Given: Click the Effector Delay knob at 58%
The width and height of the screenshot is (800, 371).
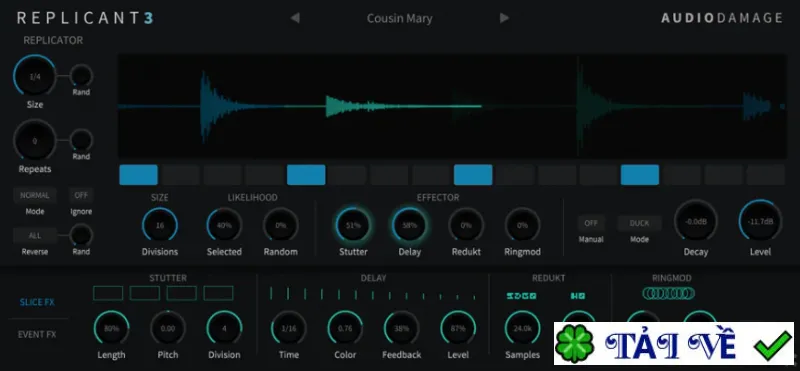Looking at the screenshot, I should point(410,225).
